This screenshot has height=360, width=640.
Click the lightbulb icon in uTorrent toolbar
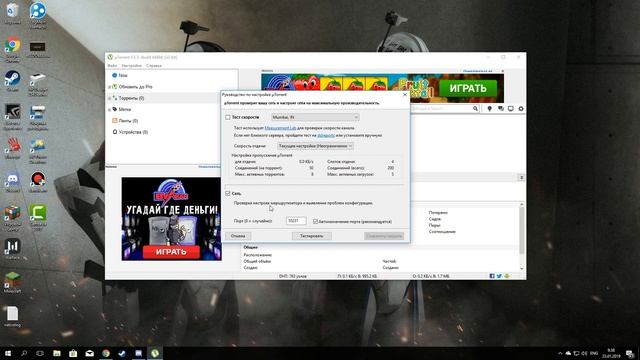[489, 109]
